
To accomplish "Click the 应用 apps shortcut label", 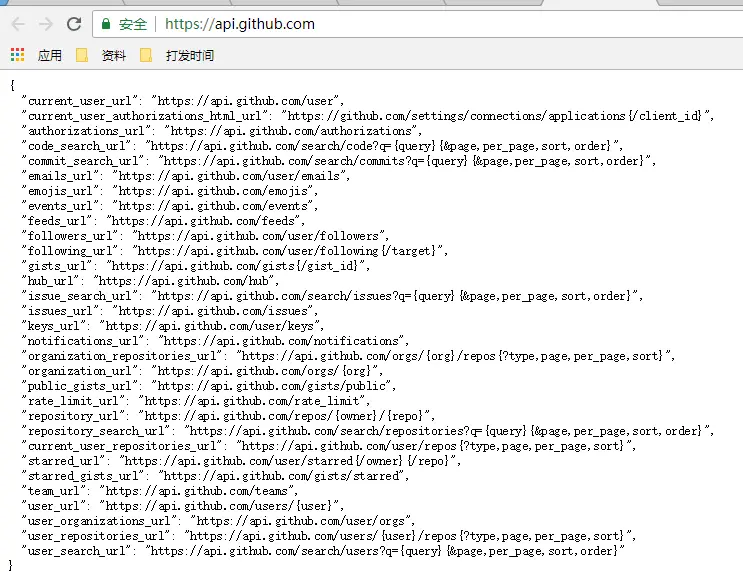I will coord(50,55).
